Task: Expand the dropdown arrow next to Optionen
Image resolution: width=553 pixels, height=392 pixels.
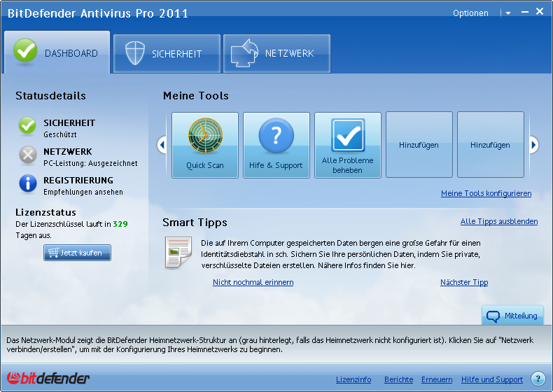Action: (508, 13)
